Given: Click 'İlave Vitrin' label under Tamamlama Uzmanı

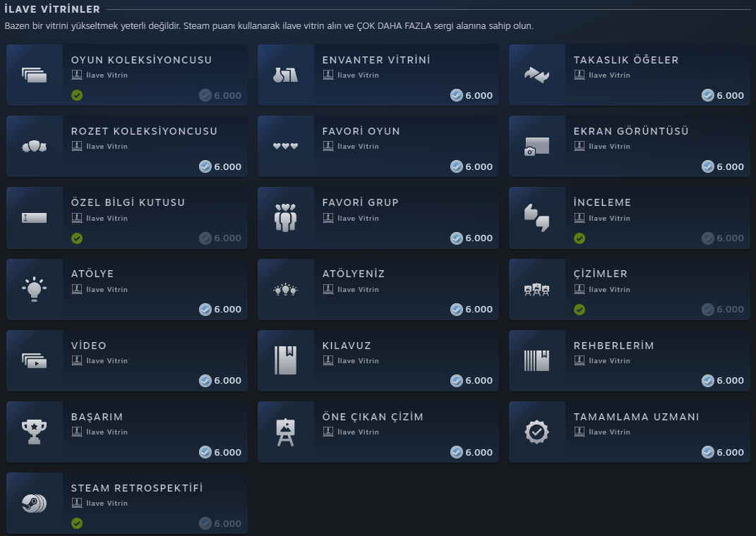Looking at the screenshot, I should 609,432.
